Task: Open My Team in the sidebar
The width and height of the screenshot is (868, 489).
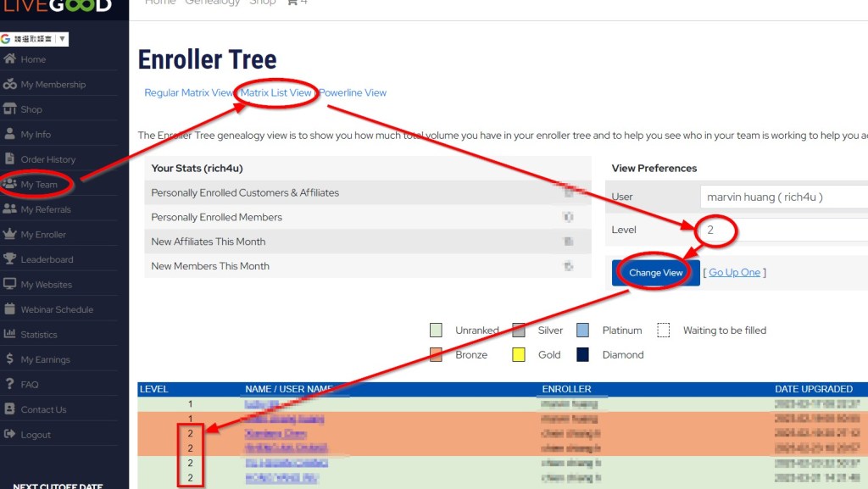Action: tap(39, 185)
